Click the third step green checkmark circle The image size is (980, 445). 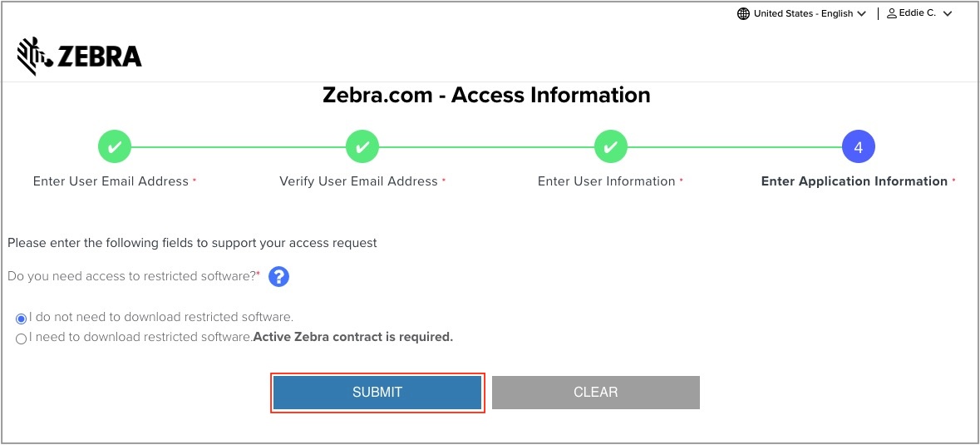pos(610,147)
